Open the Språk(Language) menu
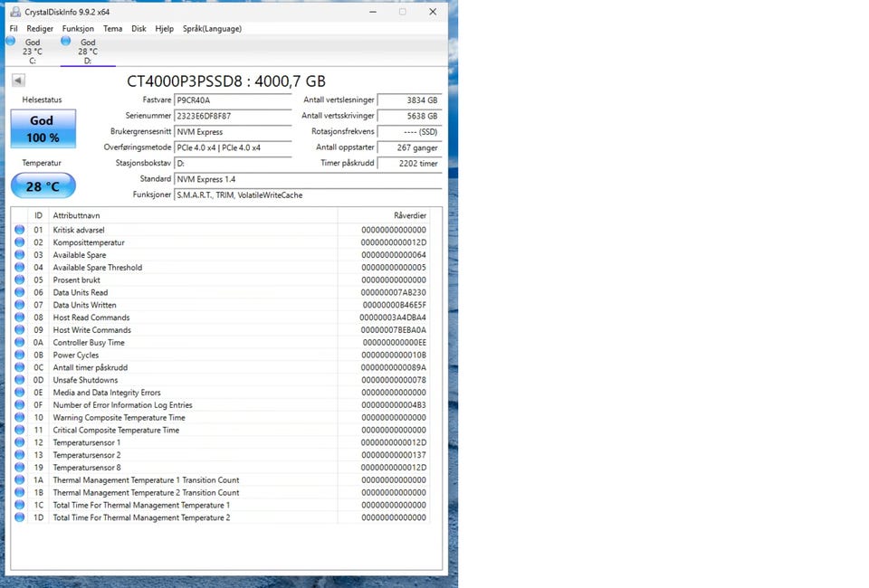The width and height of the screenshot is (869, 588). (x=212, y=28)
